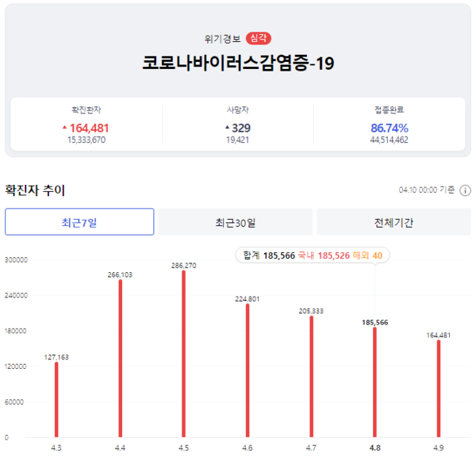Image resolution: width=476 pixels, height=457 pixels.
Task: Click the 04.10 00:00 기준 timestamp
Action: pos(427,190)
